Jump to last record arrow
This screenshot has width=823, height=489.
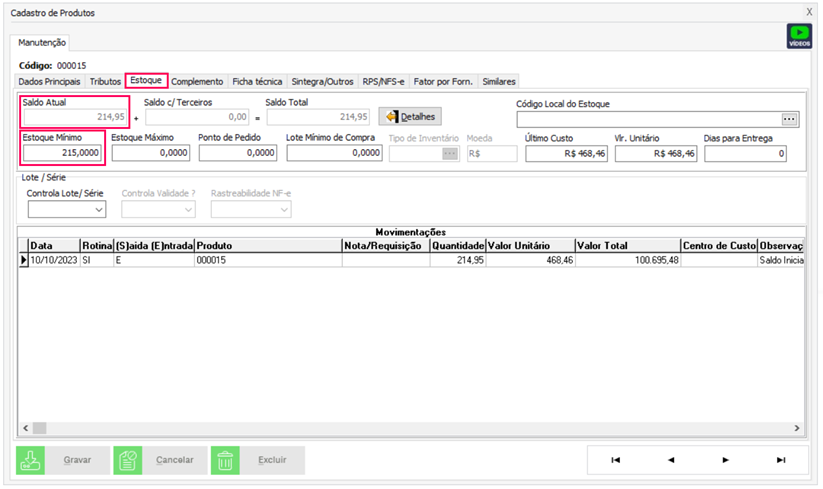click(780, 460)
